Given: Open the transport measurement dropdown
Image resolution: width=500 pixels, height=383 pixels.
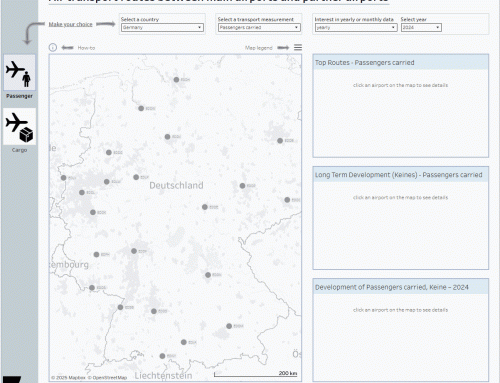Looking at the screenshot, I should (259, 27).
